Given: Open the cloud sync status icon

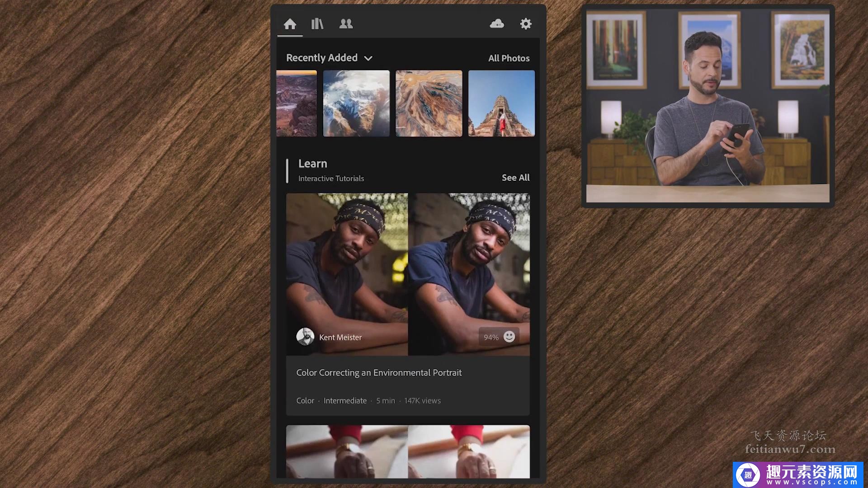Looking at the screenshot, I should (497, 24).
